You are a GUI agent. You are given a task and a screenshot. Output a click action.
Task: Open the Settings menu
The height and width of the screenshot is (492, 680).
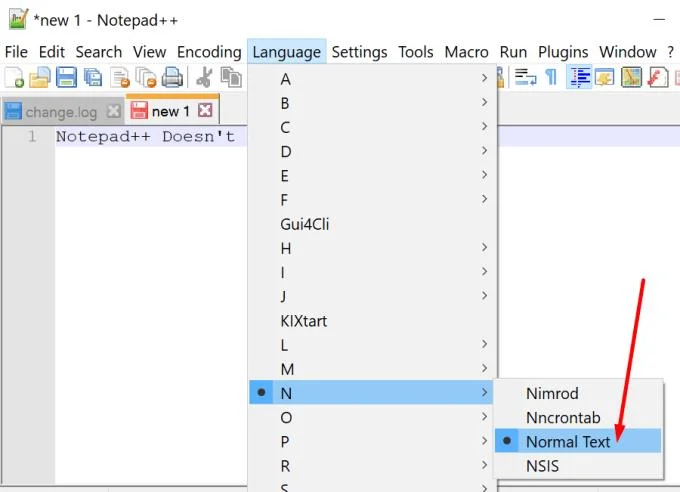click(x=360, y=52)
